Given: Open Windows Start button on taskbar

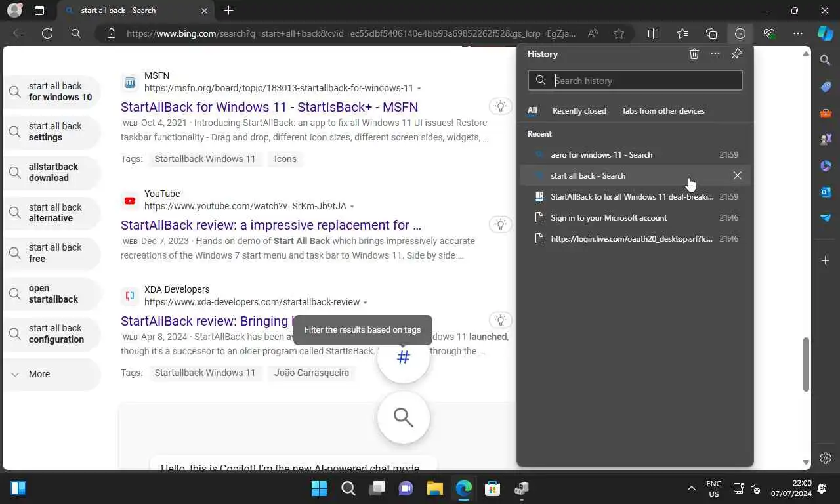Looking at the screenshot, I should (x=319, y=488).
